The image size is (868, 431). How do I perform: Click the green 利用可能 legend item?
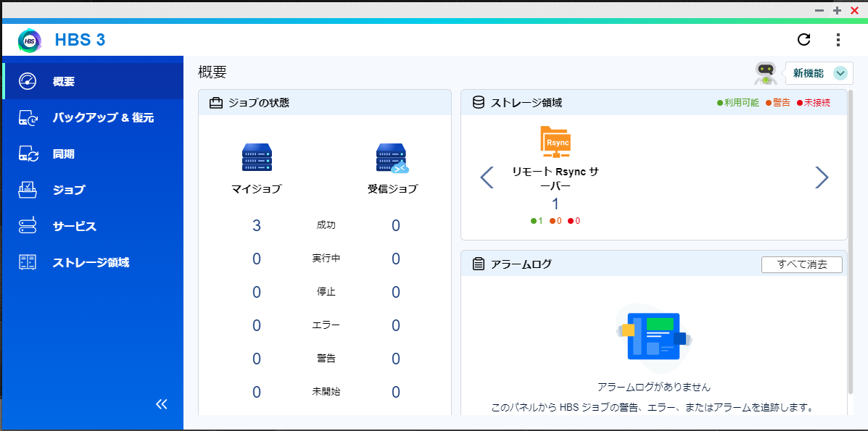(x=738, y=103)
